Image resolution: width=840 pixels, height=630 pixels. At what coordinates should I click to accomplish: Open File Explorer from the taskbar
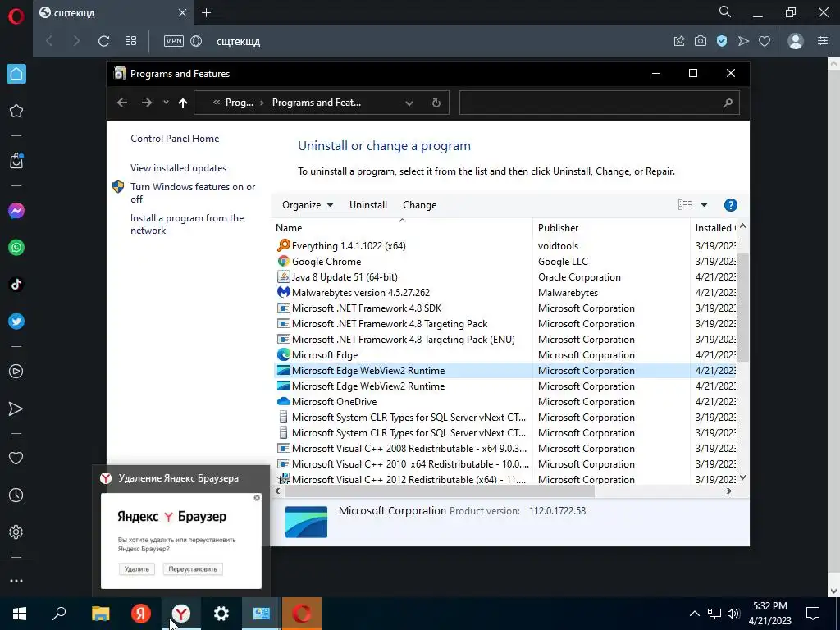tap(101, 614)
